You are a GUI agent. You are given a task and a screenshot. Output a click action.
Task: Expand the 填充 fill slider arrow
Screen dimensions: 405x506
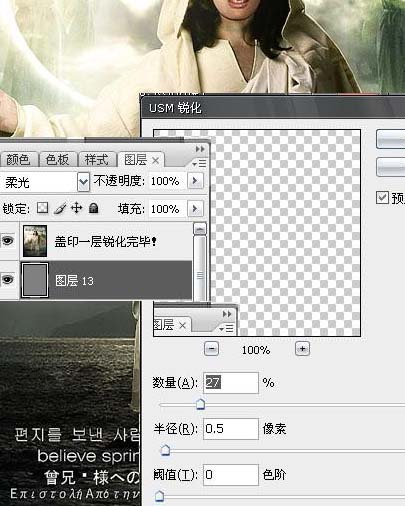pos(195,209)
